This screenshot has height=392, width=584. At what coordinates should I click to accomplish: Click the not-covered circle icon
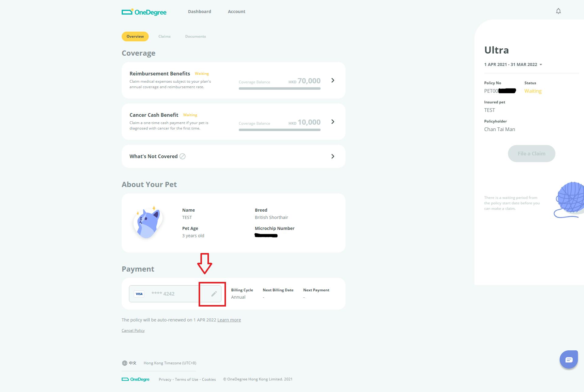coord(182,156)
